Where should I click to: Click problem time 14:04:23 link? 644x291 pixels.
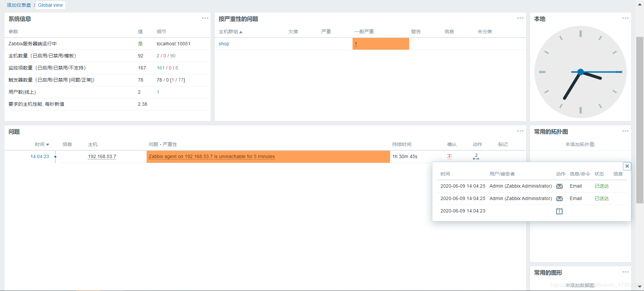(x=40, y=156)
